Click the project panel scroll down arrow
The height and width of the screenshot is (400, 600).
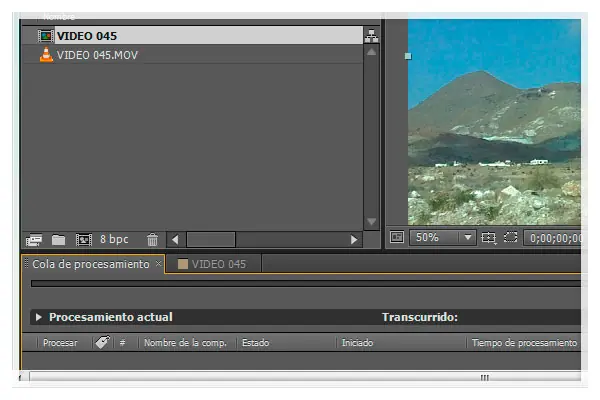371,222
